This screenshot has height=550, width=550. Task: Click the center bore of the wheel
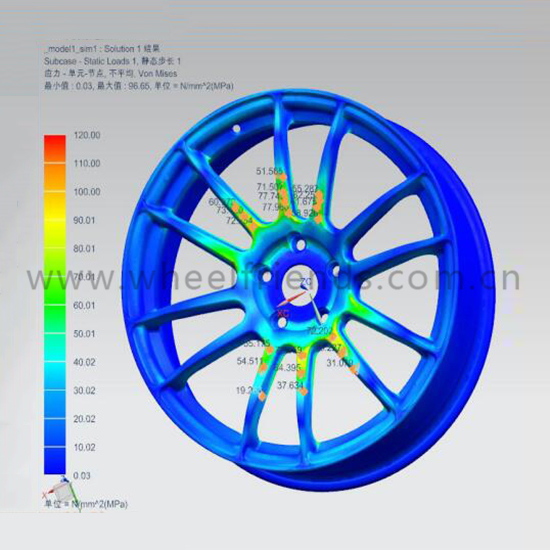pos(301,285)
